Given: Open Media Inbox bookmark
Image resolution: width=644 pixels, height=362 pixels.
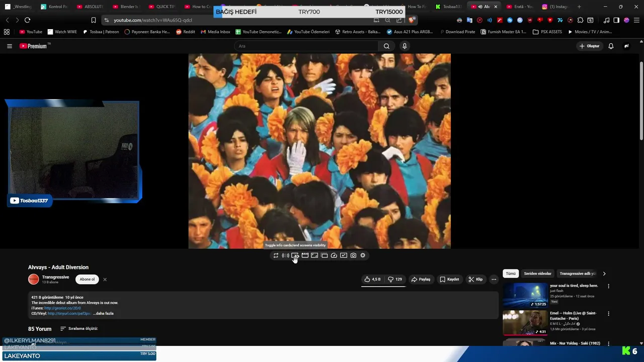Looking at the screenshot, I should coord(215,32).
